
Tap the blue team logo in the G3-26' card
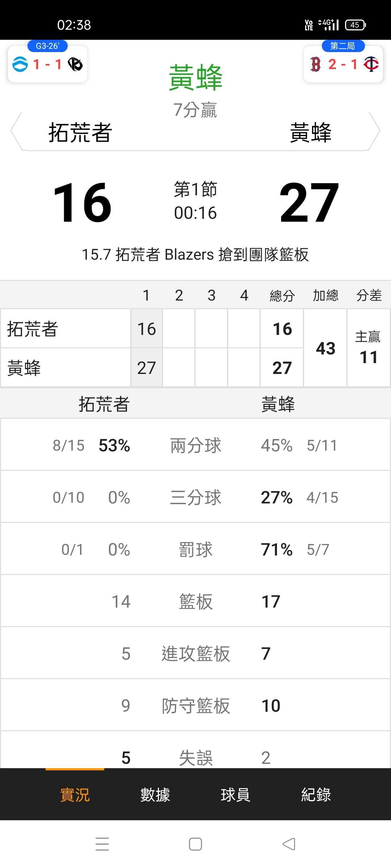pos(20,64)
